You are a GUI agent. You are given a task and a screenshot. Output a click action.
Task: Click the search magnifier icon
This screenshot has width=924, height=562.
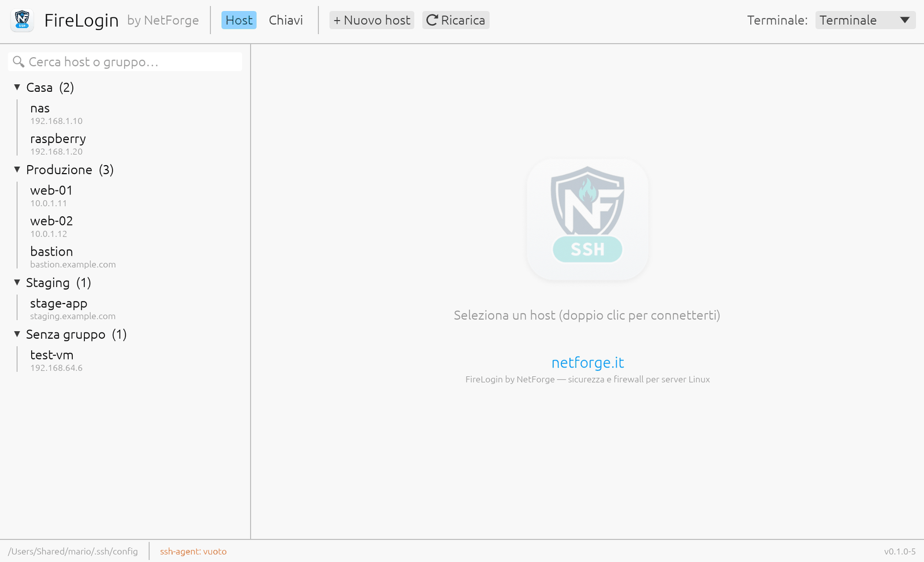18,62
